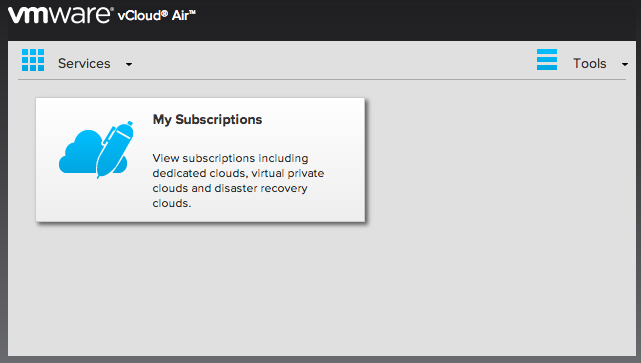641x363 pixels.
Task: Open the Services menu label
Action: (84, 63)
